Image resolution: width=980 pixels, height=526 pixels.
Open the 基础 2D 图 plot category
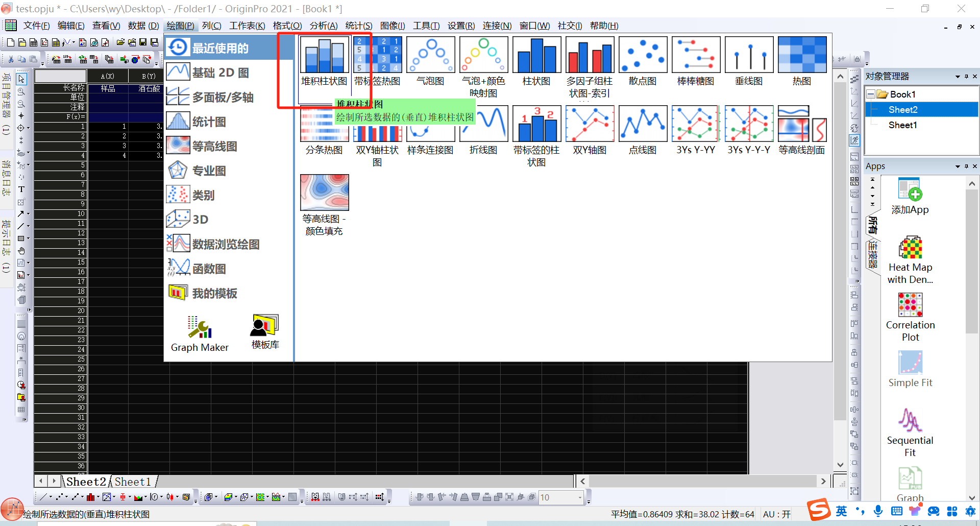click(220, 73)
